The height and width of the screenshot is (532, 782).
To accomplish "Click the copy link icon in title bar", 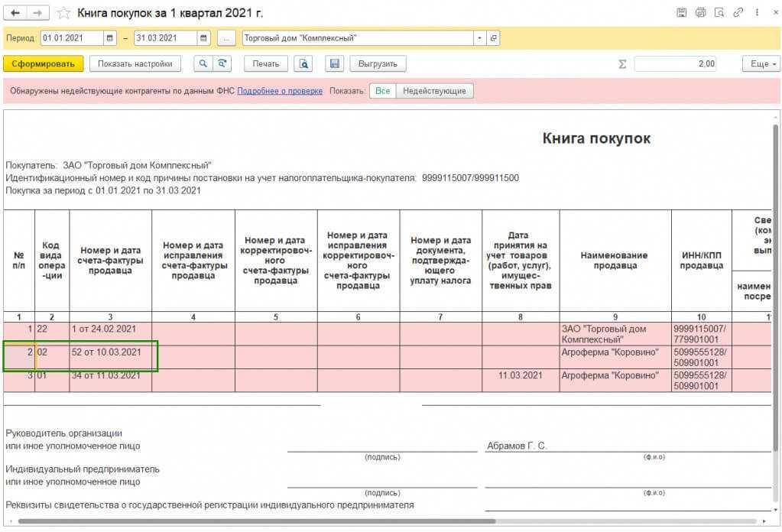I will [737, 13].
